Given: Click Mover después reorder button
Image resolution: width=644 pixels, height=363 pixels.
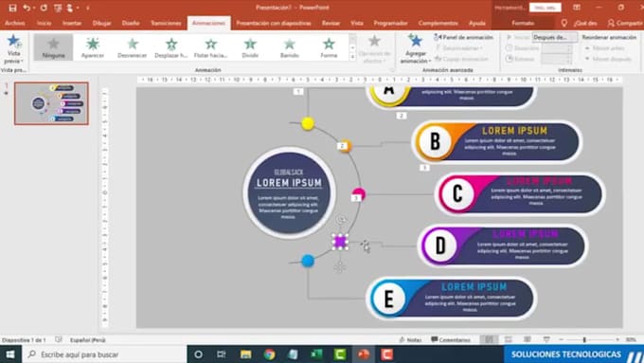Looking at the screenshot, I should (607, 59).
